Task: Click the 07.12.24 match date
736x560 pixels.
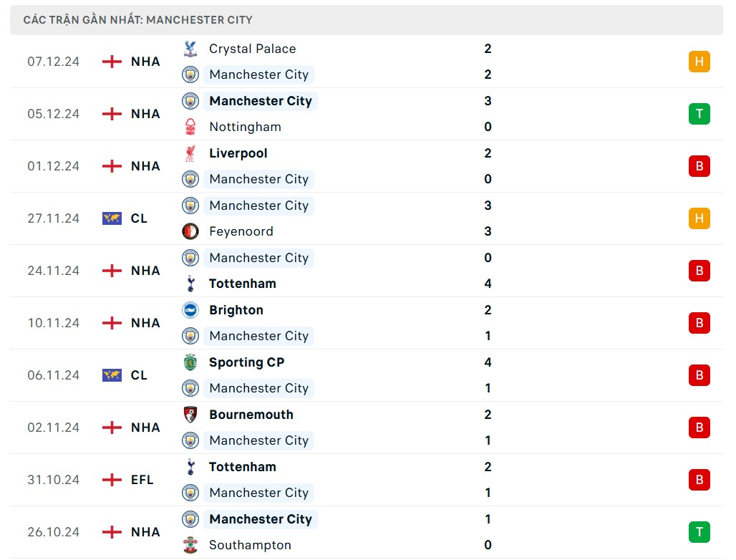Action: coord(54,62)
